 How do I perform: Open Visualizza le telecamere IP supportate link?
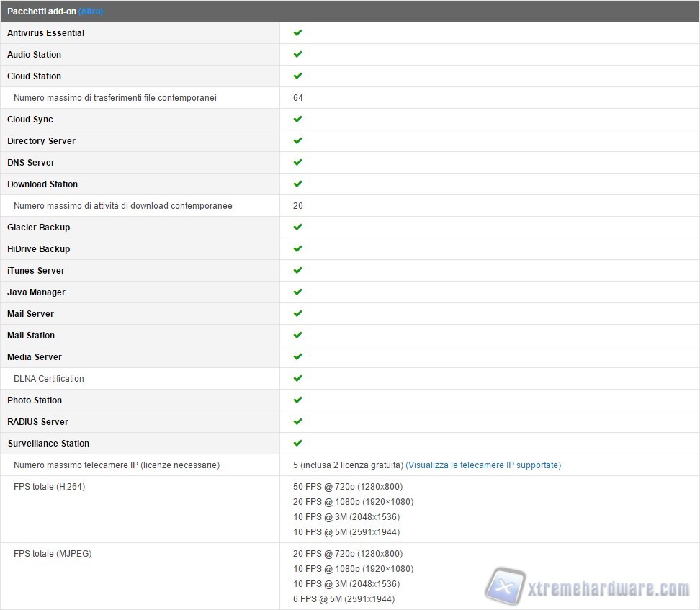click(483, 465)
